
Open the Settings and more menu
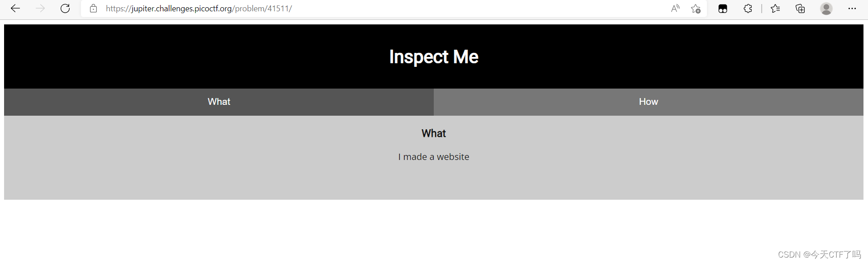pyautogui.click(x=852, y=9)
